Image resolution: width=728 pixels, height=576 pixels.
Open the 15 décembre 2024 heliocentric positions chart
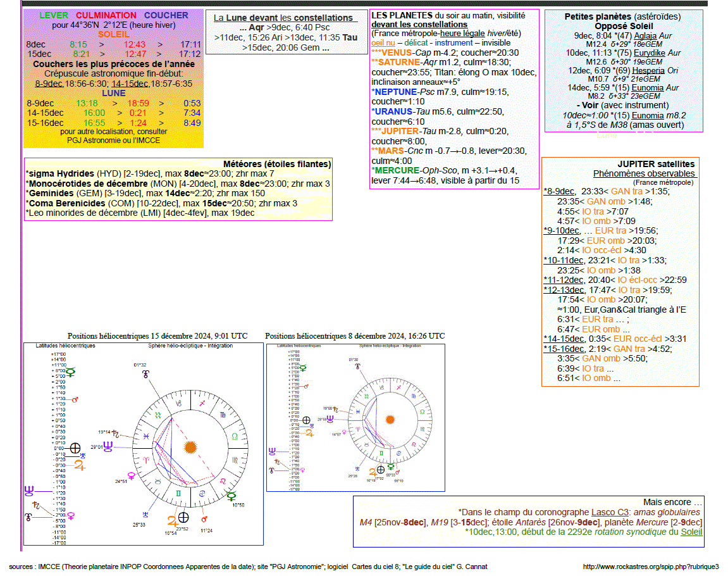144,444
